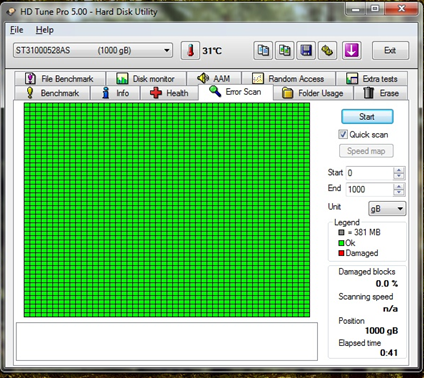Click the 0:41 elapsed time value
Viewport: 424px width, 378px height.
click(x=389, y=353)
